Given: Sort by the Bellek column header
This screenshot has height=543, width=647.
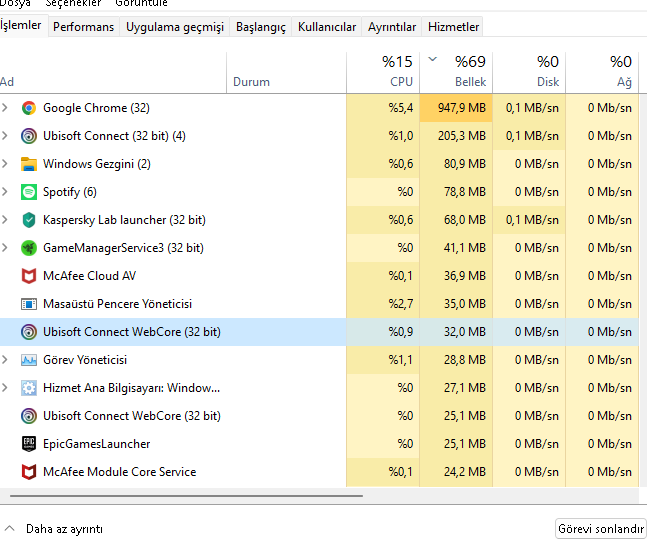Looking at the screenshot, I should pos(456,73).
